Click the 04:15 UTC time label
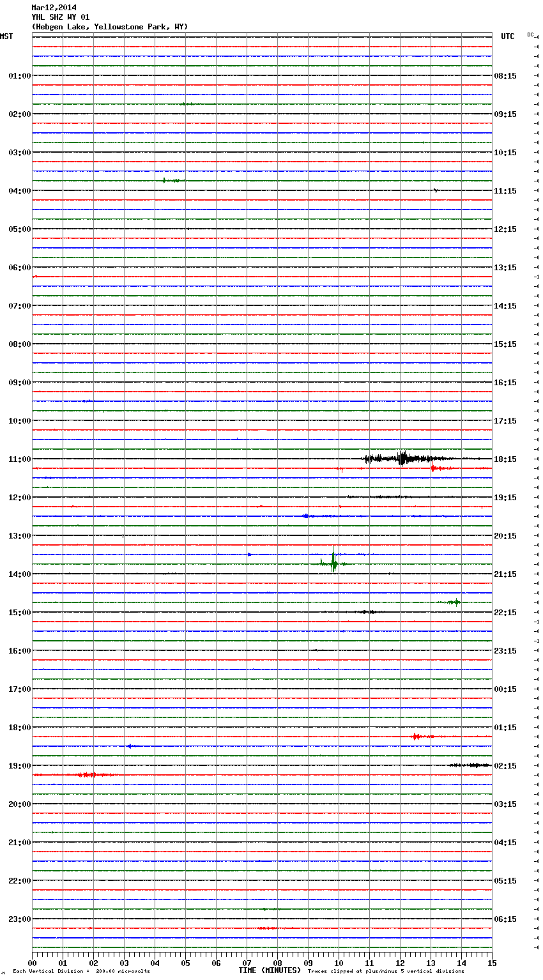 coord(505,843)
